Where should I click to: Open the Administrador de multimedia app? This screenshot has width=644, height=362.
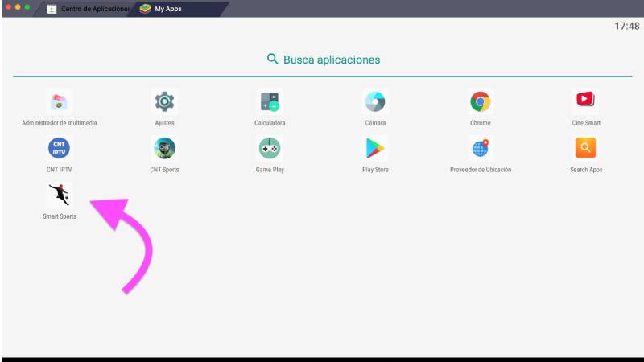coord(59,102)
